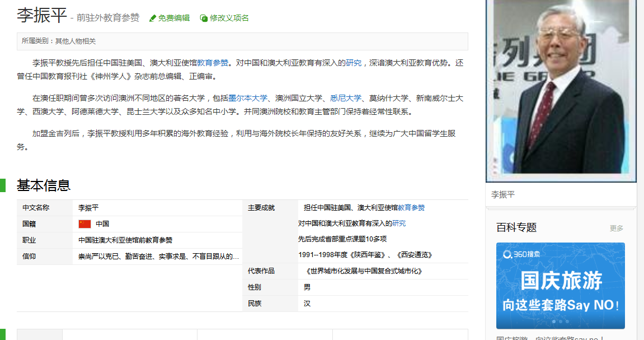Open 教育参赞 link in 主要成就 row
The height and width of the screenshot is (340, 644).
coord(411,208)
